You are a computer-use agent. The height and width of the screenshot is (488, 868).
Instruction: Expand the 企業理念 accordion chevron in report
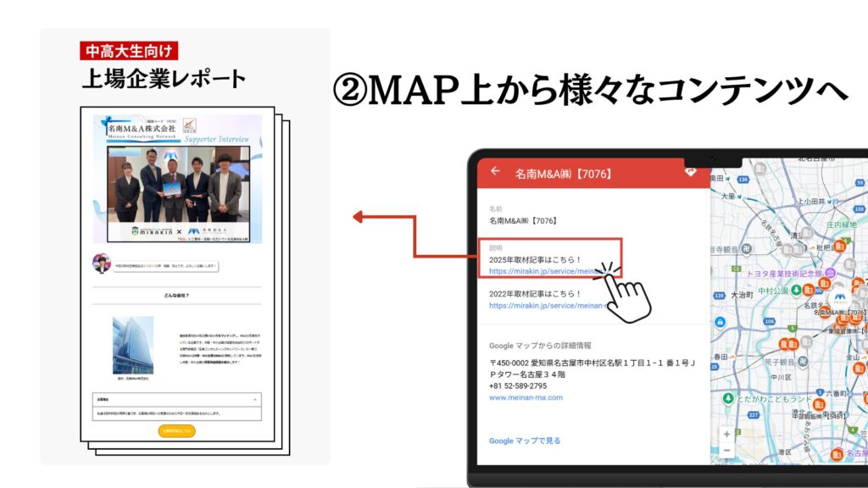pyautogui.click(x=255, y=397)
